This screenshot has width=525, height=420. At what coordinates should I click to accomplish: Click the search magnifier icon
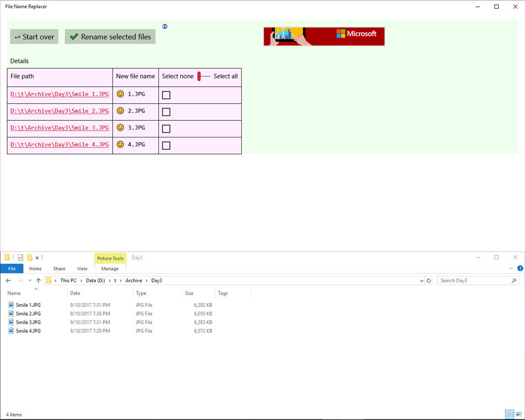[514, 281]
